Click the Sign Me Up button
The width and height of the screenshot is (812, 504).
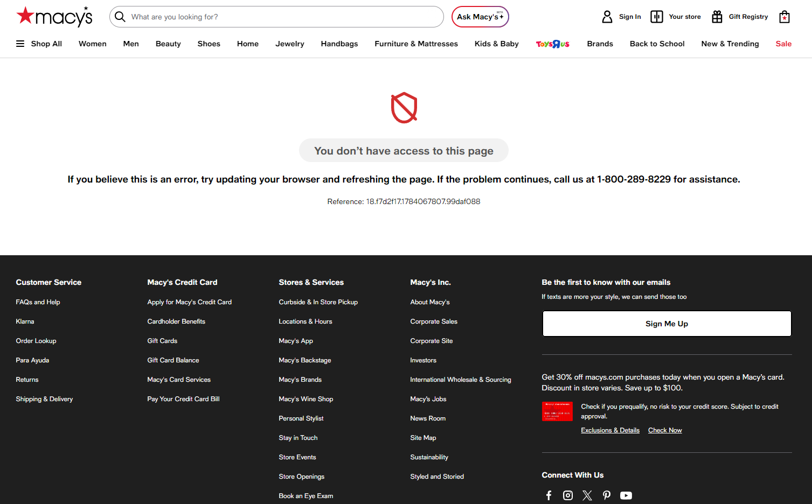(x=667, y=324)
